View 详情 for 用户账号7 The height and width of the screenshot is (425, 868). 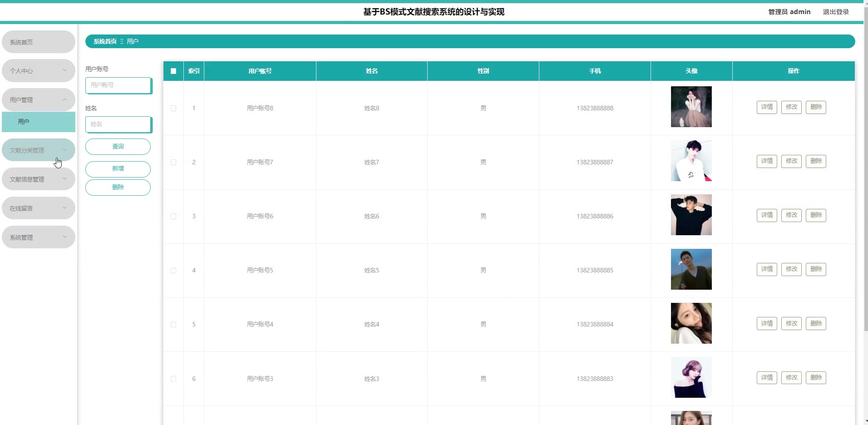pyautogui.click(x=767, y=161)
